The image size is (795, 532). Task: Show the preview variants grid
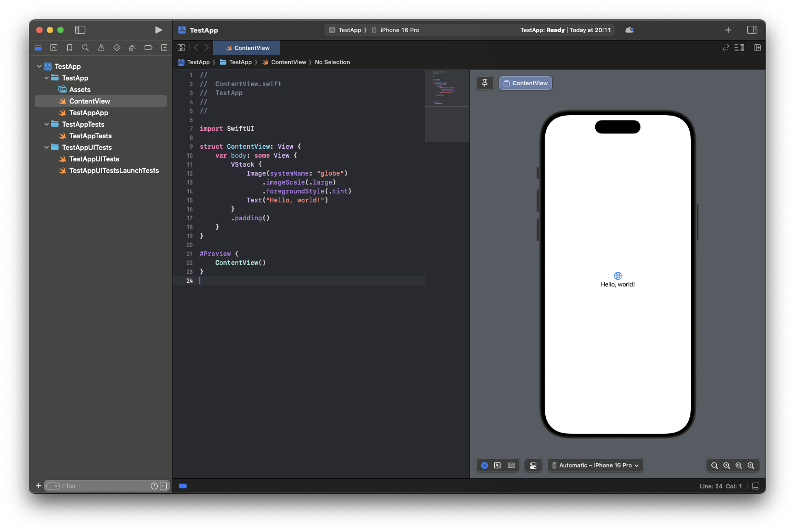coord(511,465)
